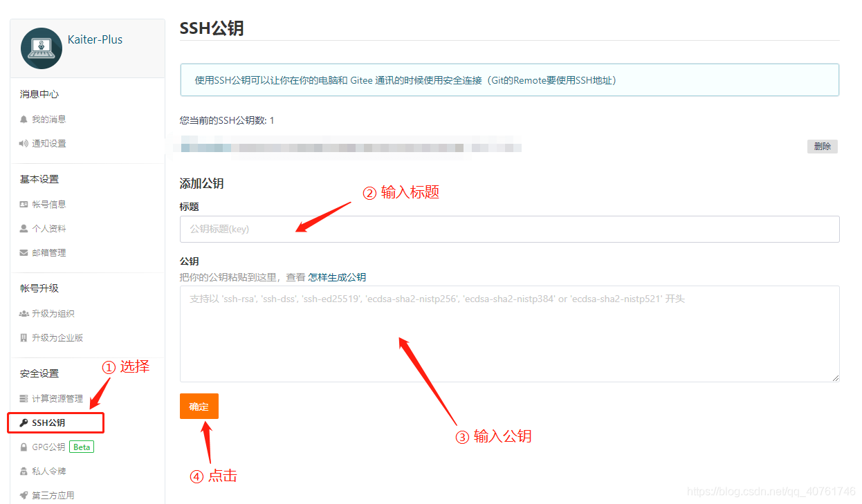The height and width of the screenshot is (504, 862).
Task: Click the 删除 button for existing key
Action: 823,147
